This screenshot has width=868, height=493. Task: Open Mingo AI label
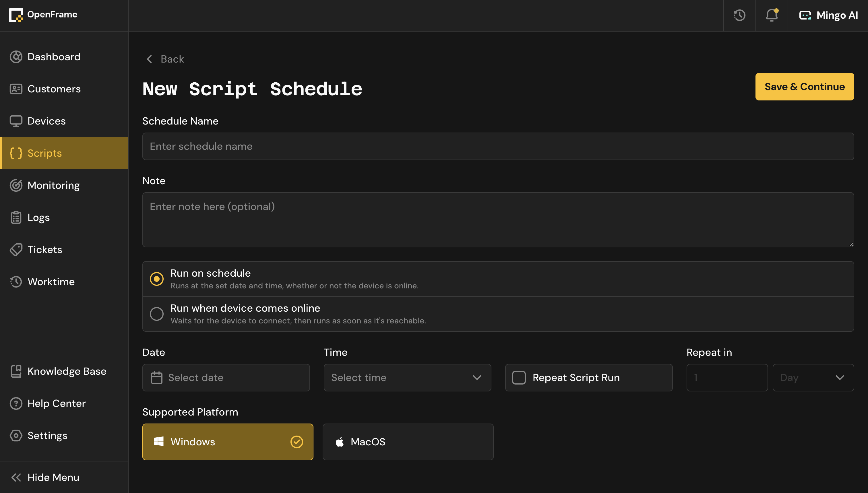[837, 15]
